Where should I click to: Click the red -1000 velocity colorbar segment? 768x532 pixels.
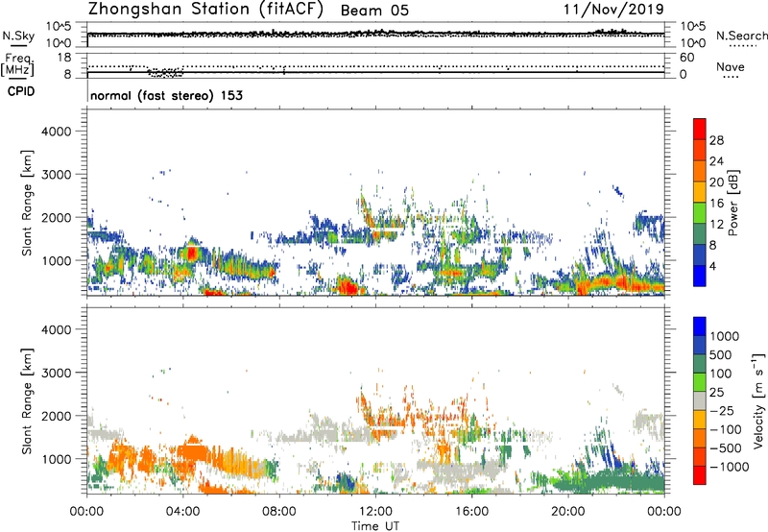click(x=700, y=475)
